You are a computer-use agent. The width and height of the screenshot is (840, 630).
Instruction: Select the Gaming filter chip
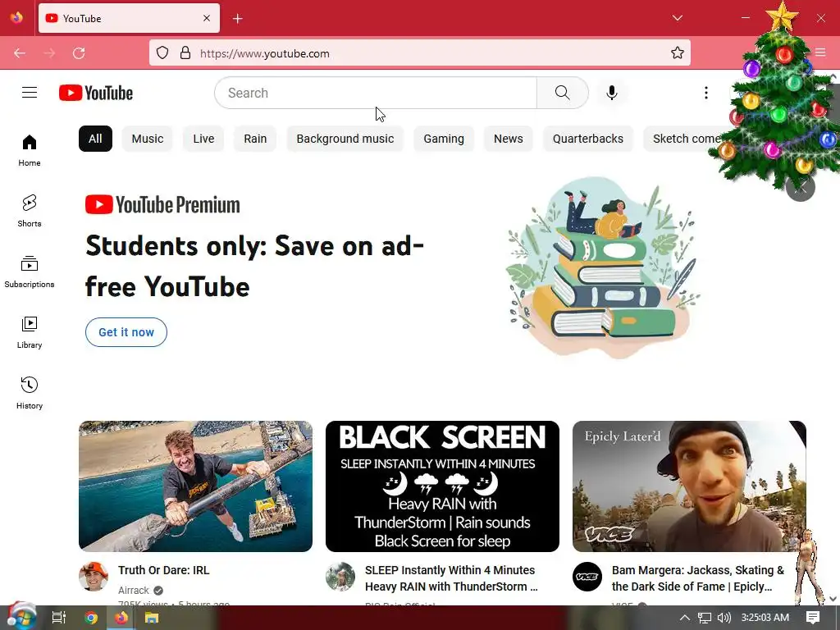[x=444, y=139]
